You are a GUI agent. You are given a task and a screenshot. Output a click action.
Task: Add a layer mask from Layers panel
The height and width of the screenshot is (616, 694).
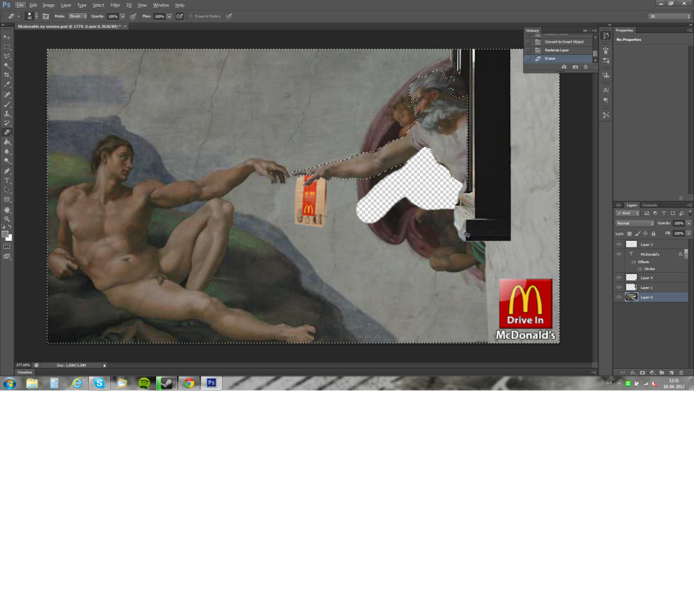642,372
